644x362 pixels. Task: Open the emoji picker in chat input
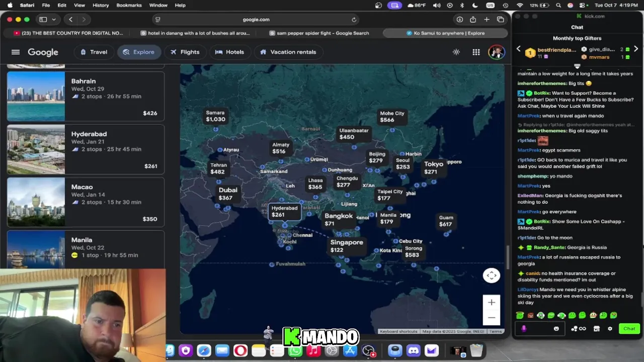click(x=556, y=329)
